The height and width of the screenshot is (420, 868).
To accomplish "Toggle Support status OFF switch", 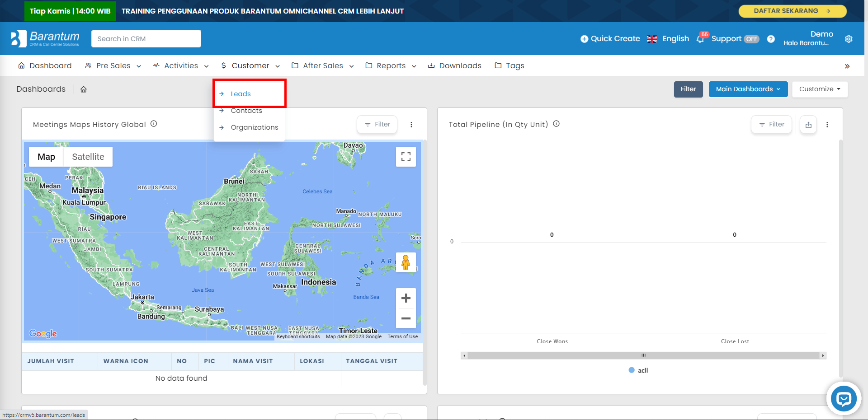I will pos(751,39).
